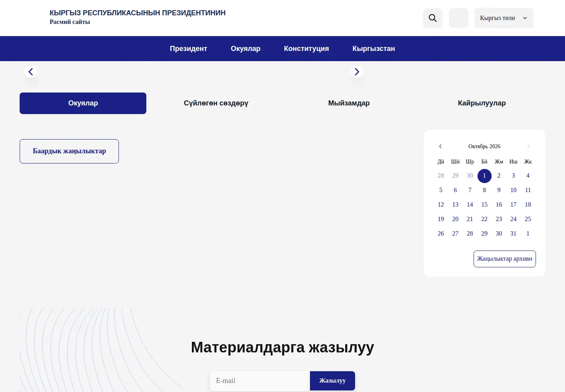Choose the 10th in the calendar
Screen dimensions: 565x392
513,190
